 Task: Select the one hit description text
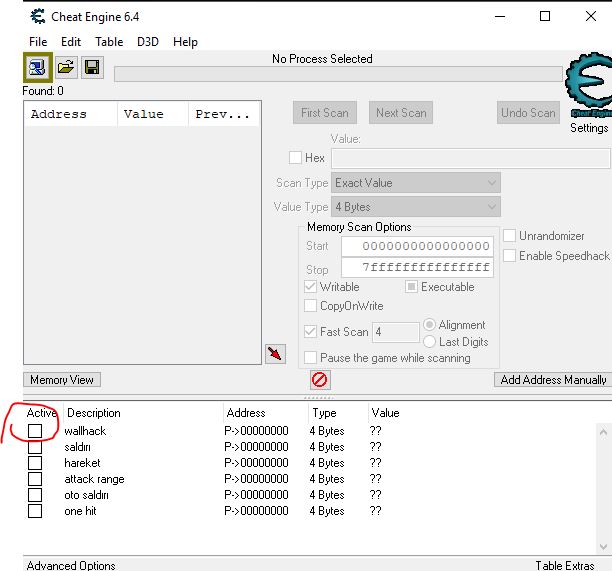(x=80, y=511)
